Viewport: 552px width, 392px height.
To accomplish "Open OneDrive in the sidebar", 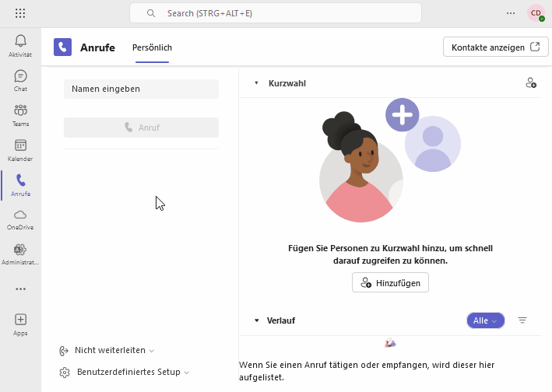I will (x=20, y=220).
